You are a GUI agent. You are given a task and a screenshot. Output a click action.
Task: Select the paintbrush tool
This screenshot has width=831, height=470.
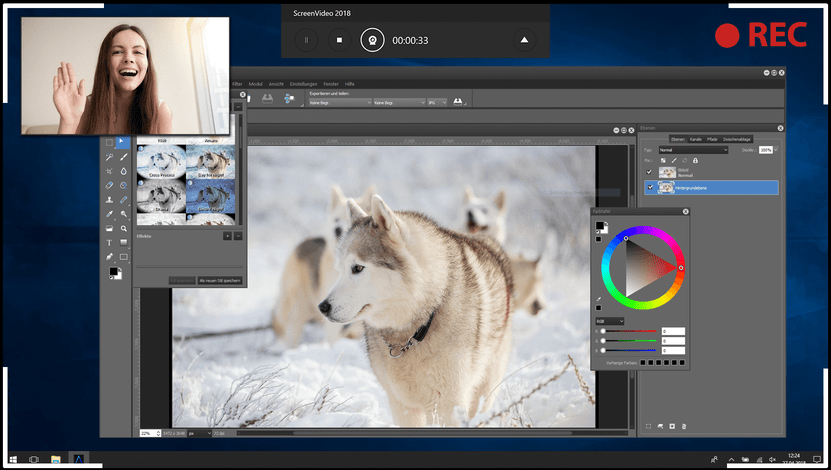click(123, 157)
